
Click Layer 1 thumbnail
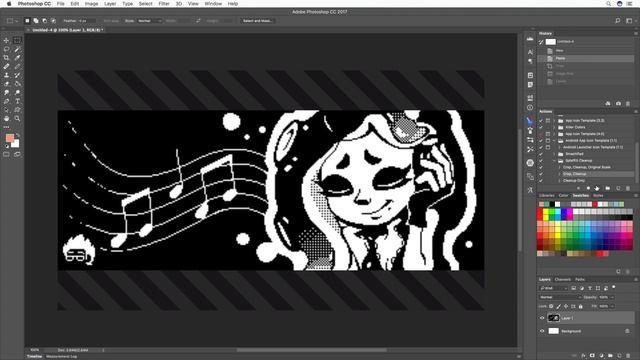[x=553, y=318]
